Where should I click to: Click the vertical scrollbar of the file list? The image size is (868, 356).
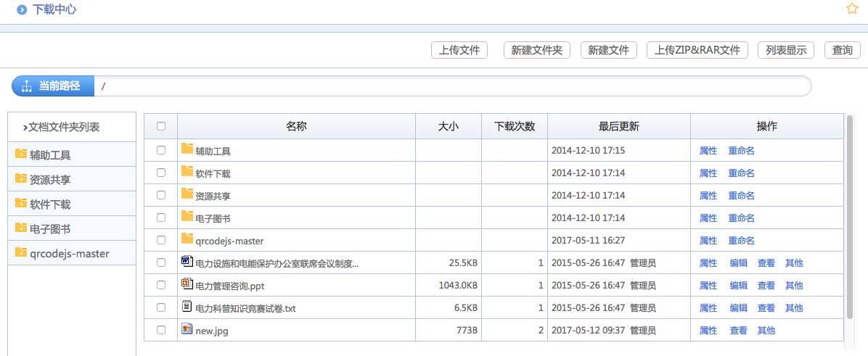[849, 218]
